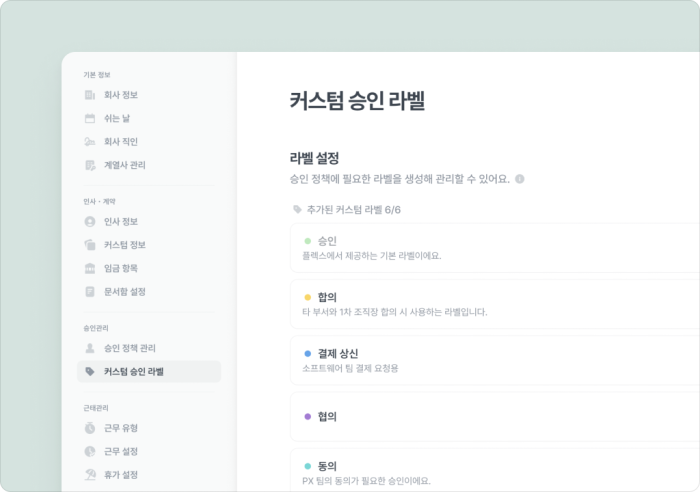Select the 결제 상신 label card
700x492 pixels.
click(495, 360)
